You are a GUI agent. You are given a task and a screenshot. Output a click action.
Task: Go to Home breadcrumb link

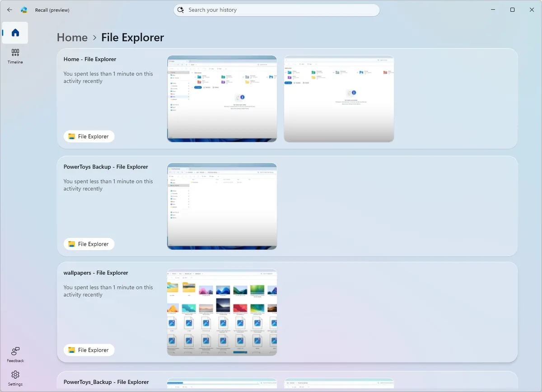72,37
